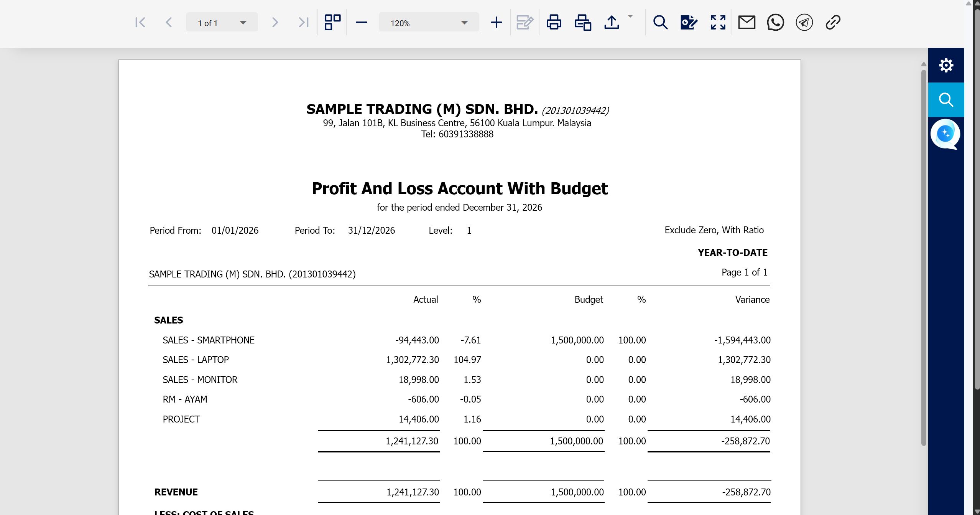Toggle multi-page thumbnail view
This screenshot has height=515, width=980.
point(332,22)
